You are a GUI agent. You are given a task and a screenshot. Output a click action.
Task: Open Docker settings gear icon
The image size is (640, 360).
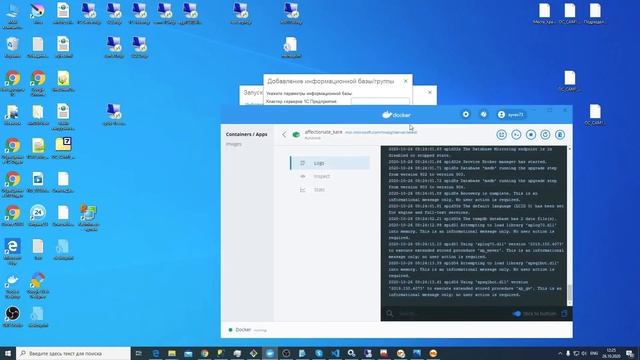[x=466, y=115]
